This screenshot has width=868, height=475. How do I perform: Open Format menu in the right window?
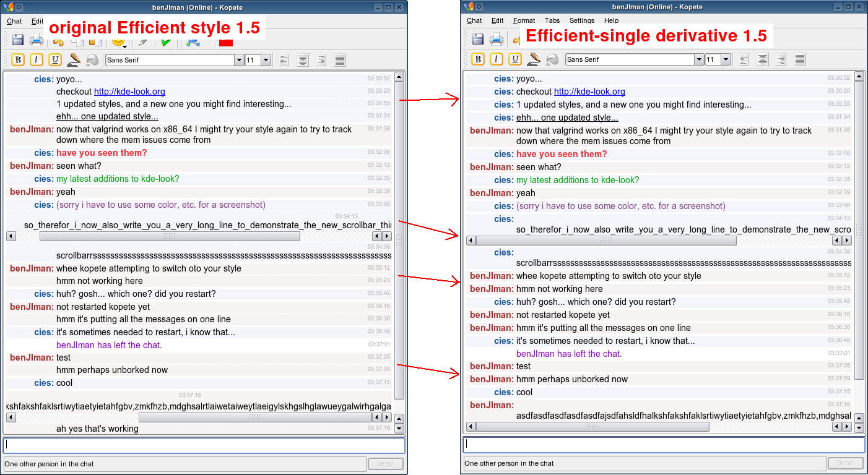(x=524, y=20)
